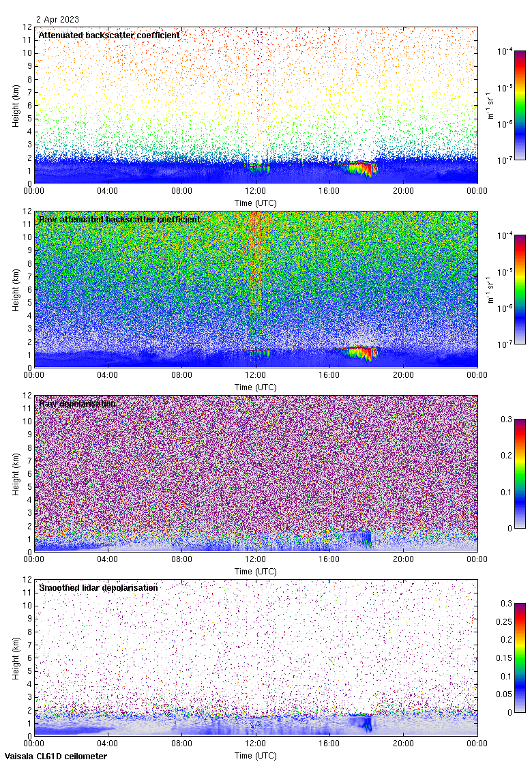
Task: Click the m⁻¹ sr⁻¹ unit label of the second colorbar
Action: point(490,289)
